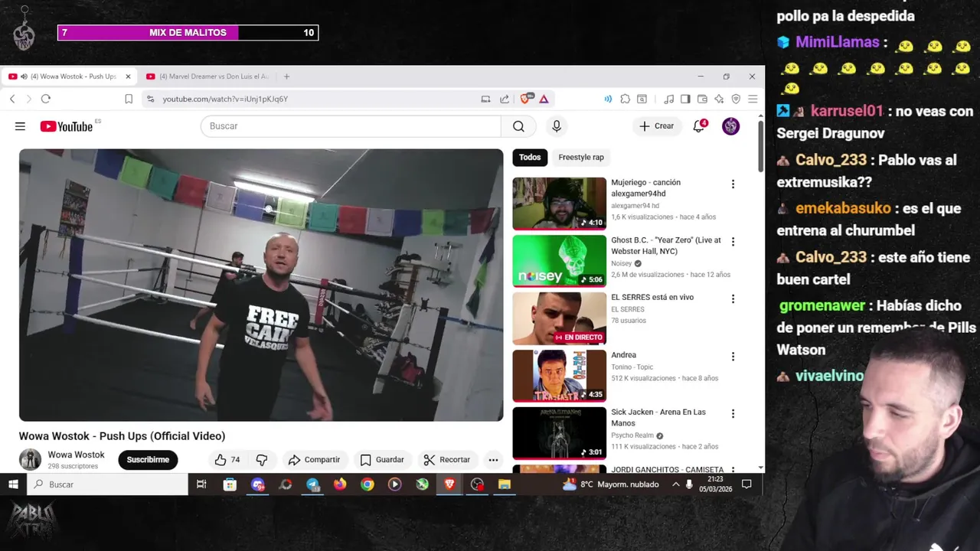Start voice search with the microphone
980x551 pixels.
pos(557,126)
